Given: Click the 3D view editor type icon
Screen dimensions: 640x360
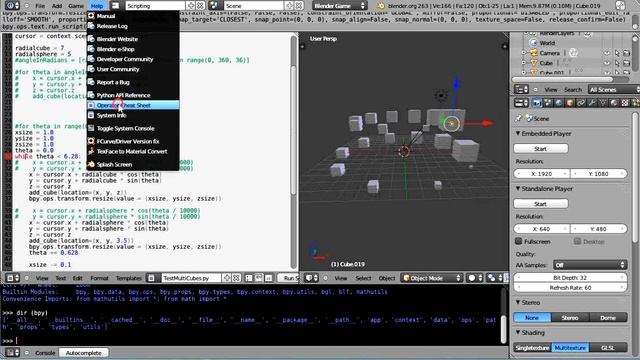Looking at the screenshot, I should point(312,278).
